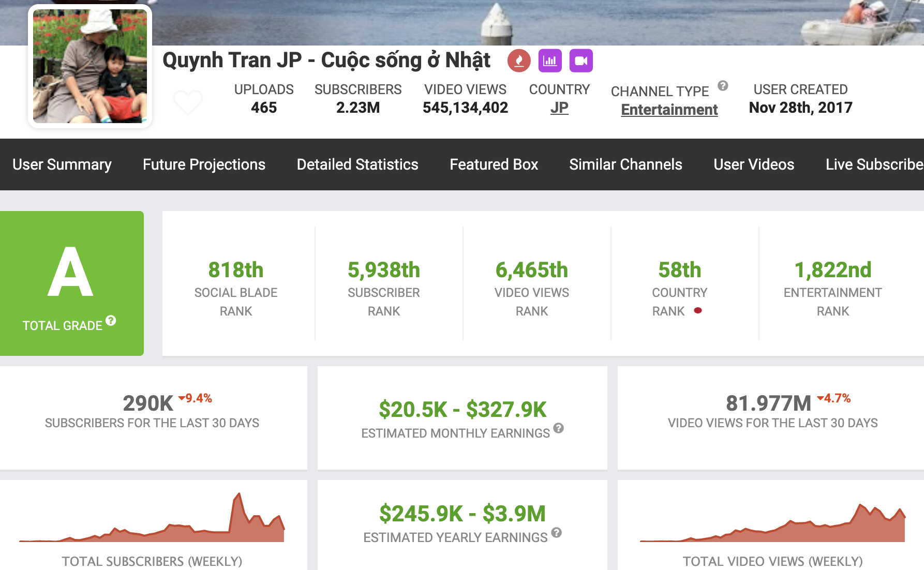Image resolution: width=924 pixels, height=570 pixels.
Task: Click the 2.23M subscribers count
Action: (358, 108)
